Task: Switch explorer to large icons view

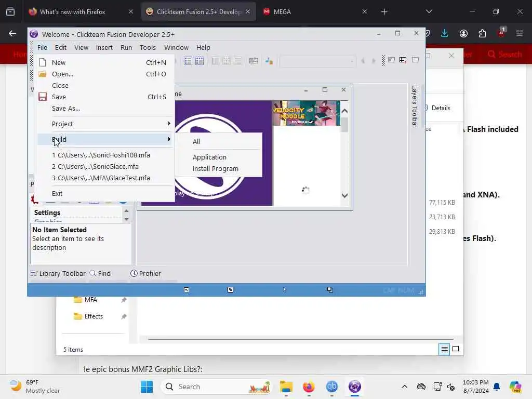Action: pyautogui.click(x=456, y=349)
